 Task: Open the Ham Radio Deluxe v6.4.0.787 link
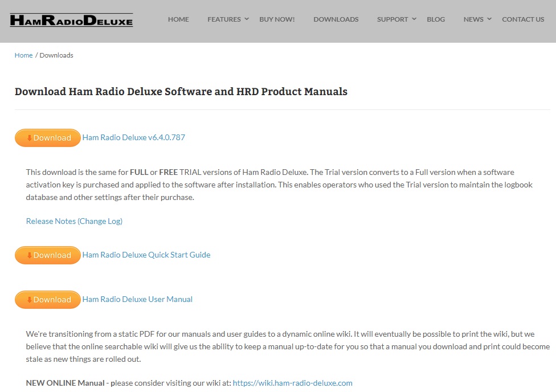pos(134,137)
